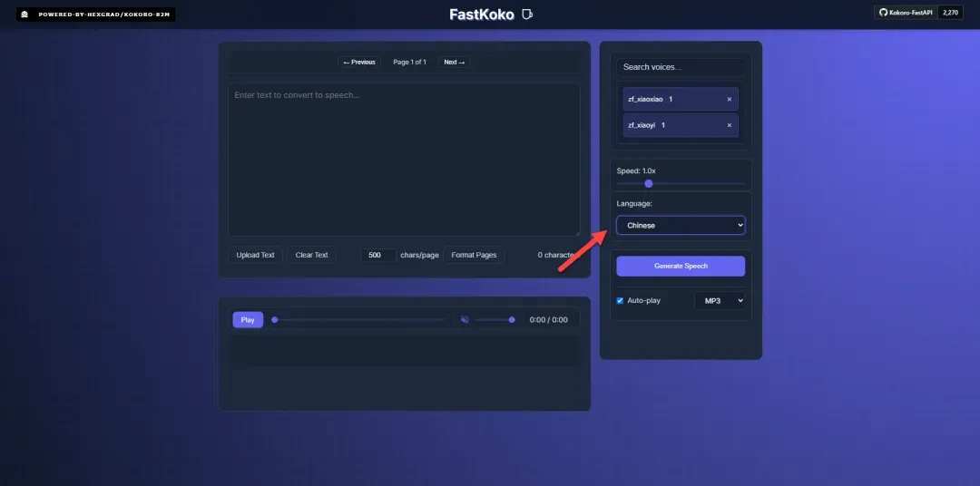Go to the Previous page

click(x=359, y=62)
